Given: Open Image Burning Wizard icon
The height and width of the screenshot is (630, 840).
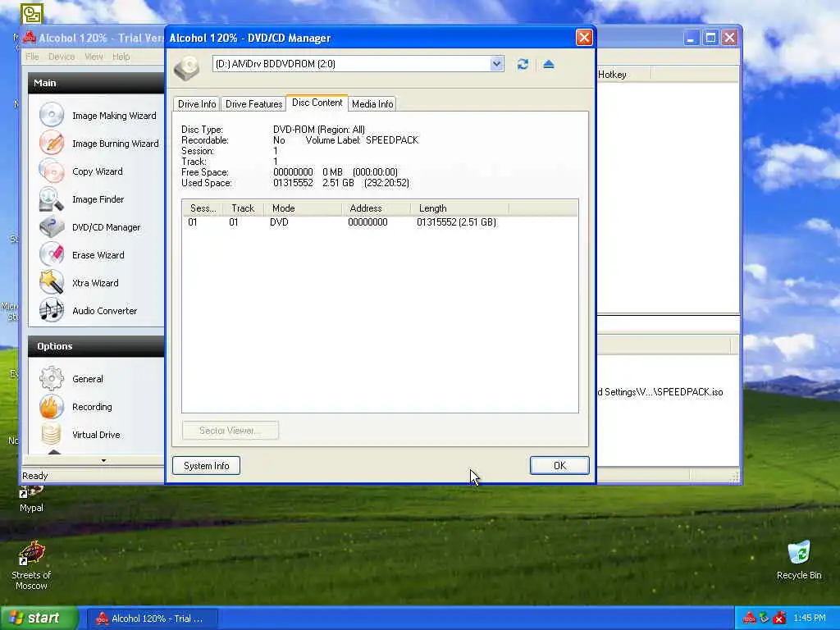Looking at the screenshot, I should (x=52, y=143).
